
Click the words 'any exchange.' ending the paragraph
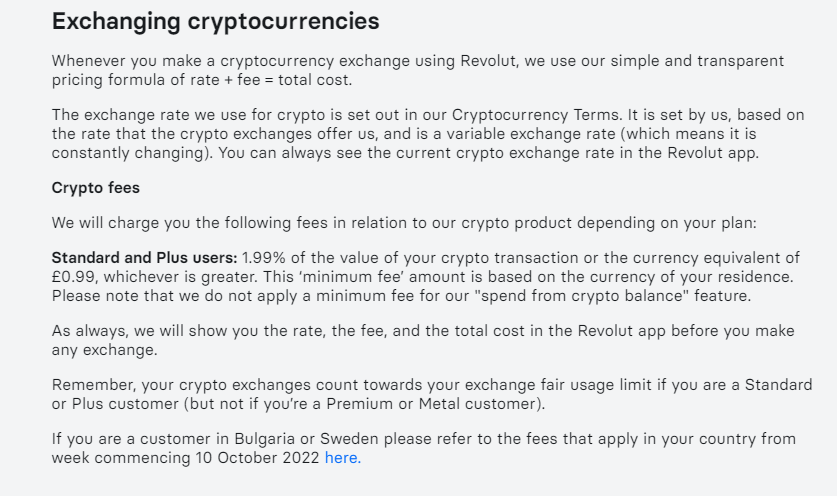coord(105,350)
